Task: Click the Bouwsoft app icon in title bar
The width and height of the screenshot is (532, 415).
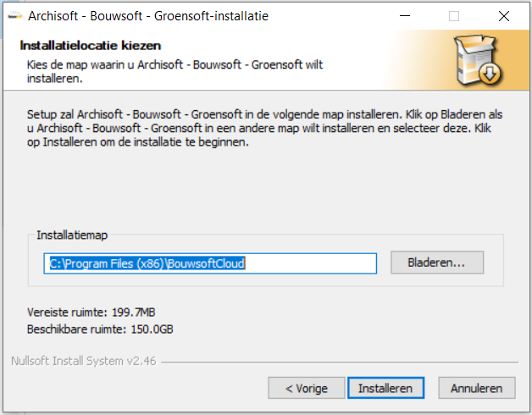Action: point(15,16)
